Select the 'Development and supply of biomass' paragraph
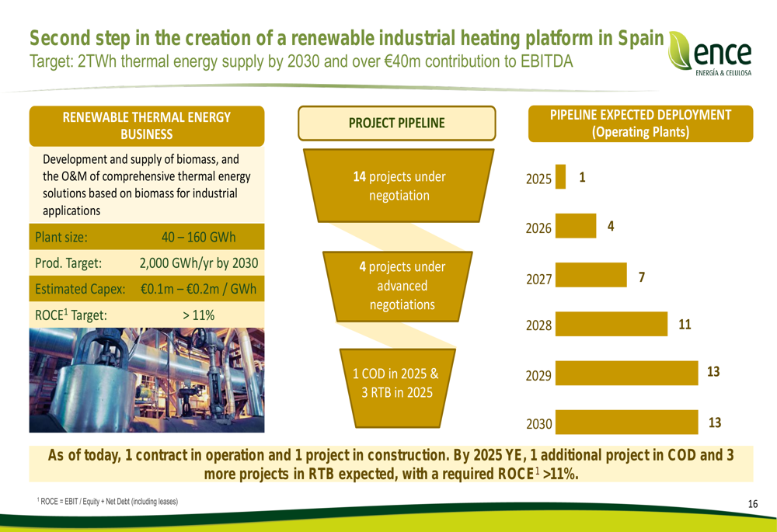 click(147, 185)
